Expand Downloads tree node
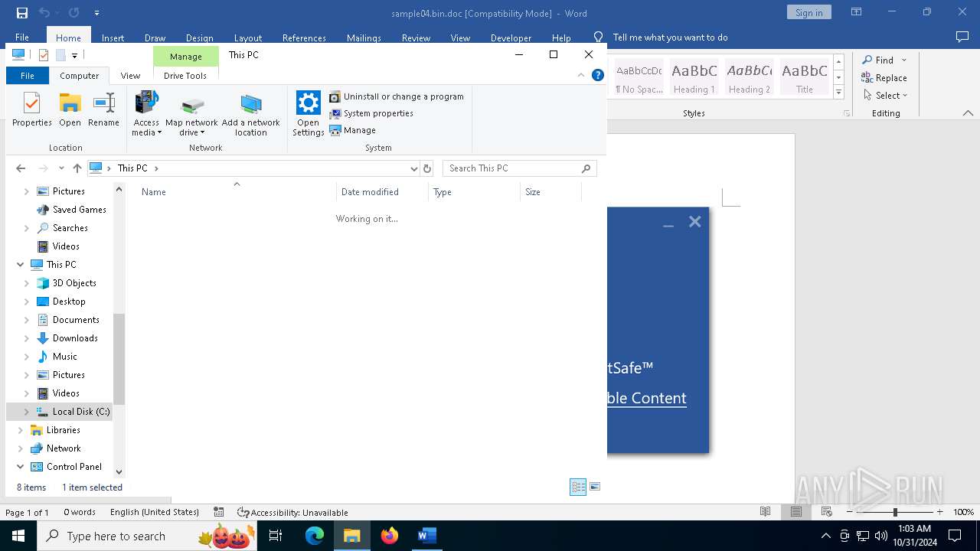 [x=27, y=338]
